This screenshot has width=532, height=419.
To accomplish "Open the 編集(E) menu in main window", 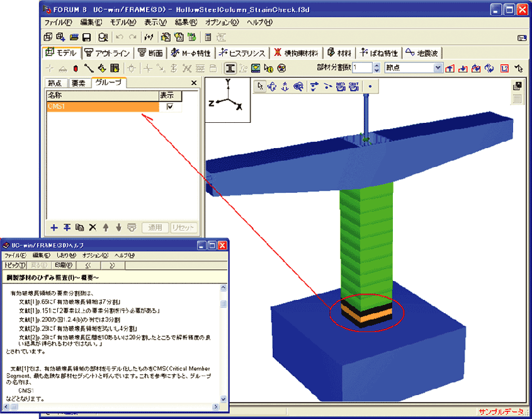I will click(91, 23).
